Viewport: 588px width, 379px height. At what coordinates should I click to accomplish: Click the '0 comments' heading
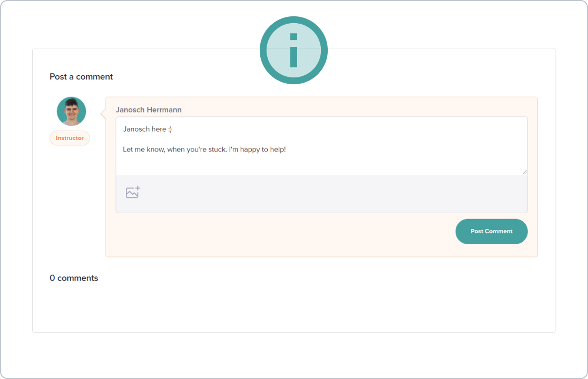click(74, 278)
